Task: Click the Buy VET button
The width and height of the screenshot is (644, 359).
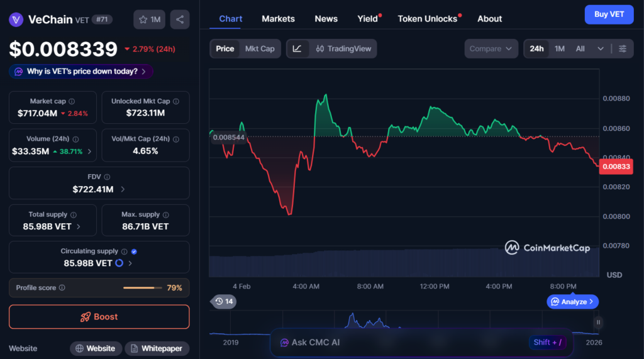Action: [x=609, y=14]
